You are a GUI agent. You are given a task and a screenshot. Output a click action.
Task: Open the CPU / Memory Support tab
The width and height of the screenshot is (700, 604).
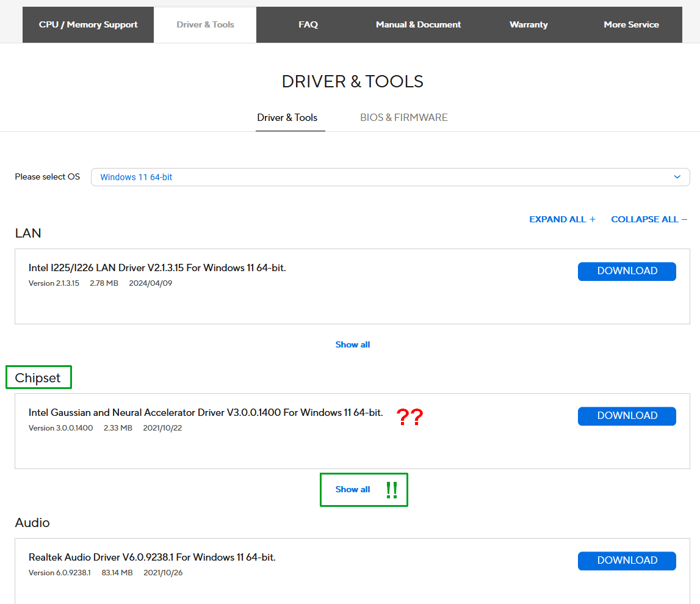[x=88, y=24]
